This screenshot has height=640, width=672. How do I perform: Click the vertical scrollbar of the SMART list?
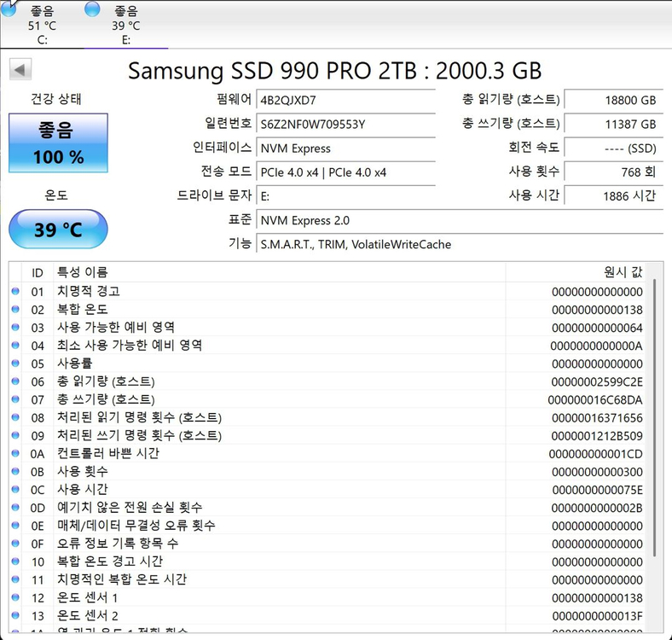coord(654,418)
